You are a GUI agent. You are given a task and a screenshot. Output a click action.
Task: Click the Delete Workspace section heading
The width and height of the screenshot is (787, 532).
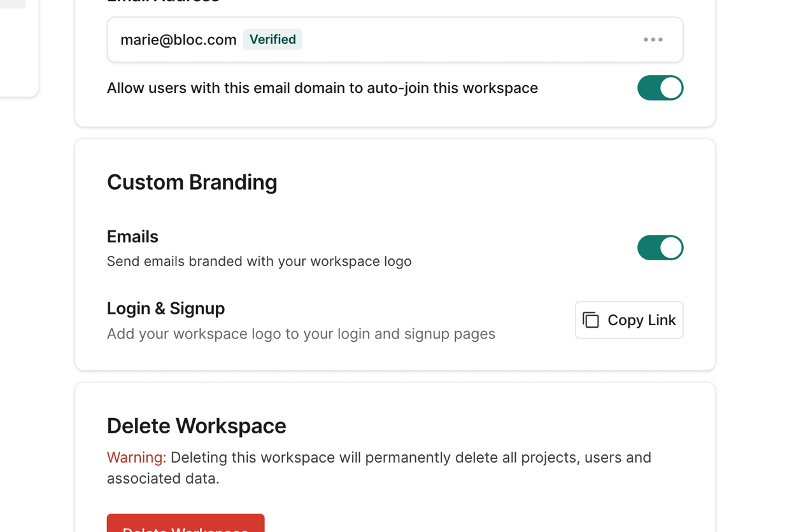coord(196,426)
